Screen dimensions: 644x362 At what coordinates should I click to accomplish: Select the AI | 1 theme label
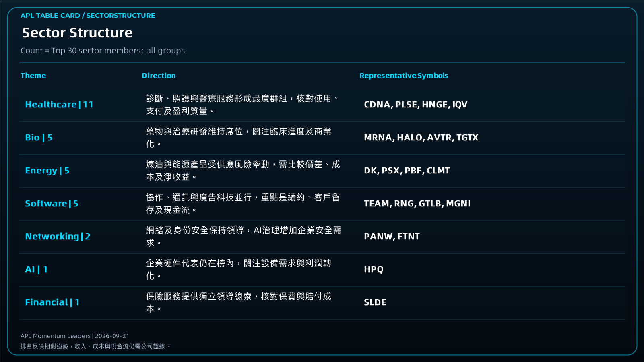click(36, 269)
